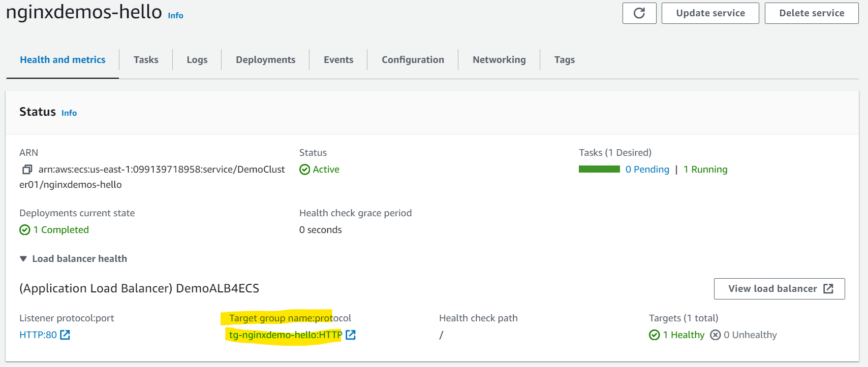Click the green check icon beside Active

[305, 170]
